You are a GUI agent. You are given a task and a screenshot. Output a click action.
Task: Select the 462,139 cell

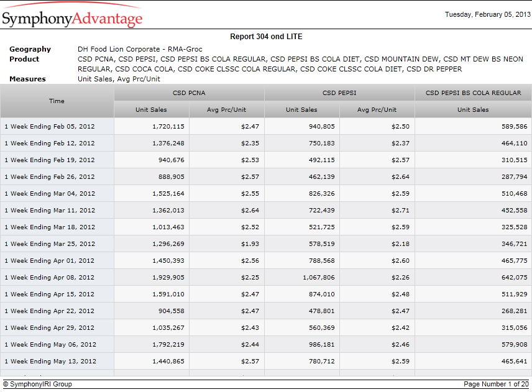[x=301, y=176]
